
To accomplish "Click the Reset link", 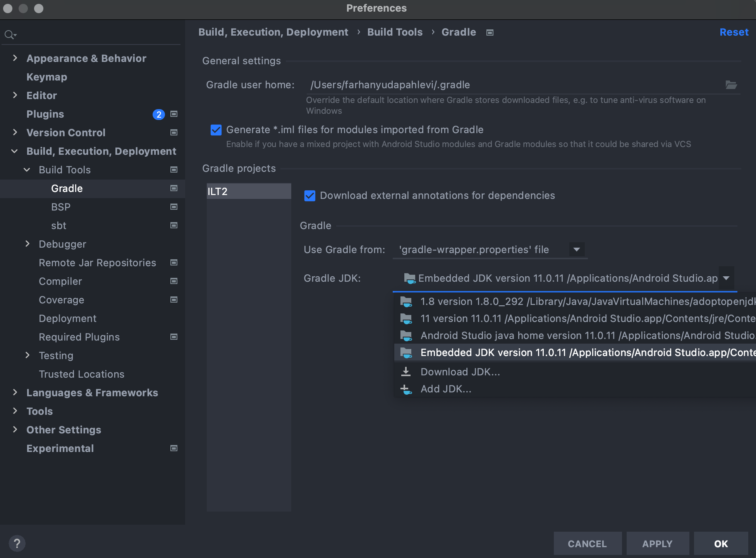I will point(734,33).
